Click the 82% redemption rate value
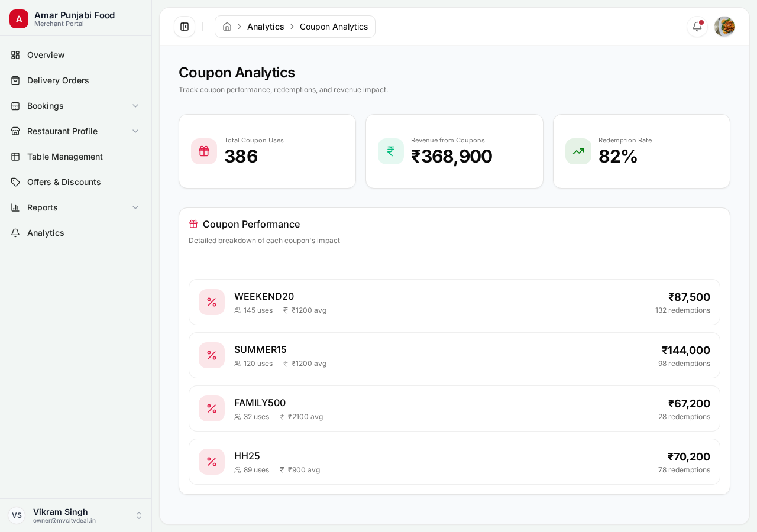The height and width of the screenshot is (532, 757). tap(618, 156)
